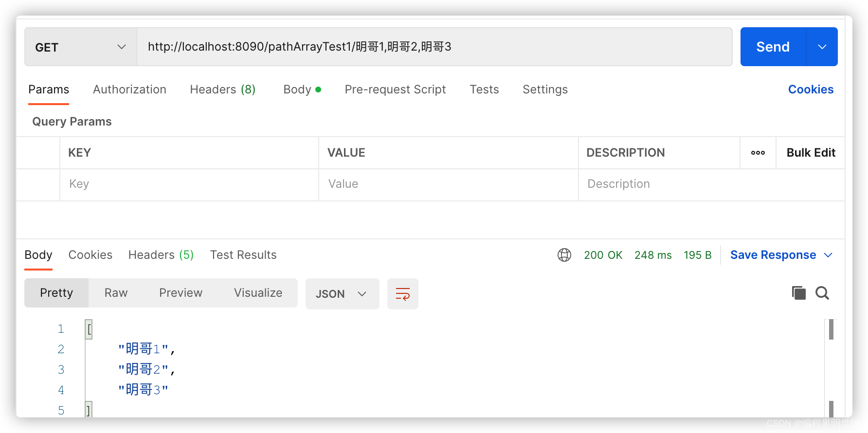Click the KEY column header
The image size is (868, 433).
[x=80, y=153]
